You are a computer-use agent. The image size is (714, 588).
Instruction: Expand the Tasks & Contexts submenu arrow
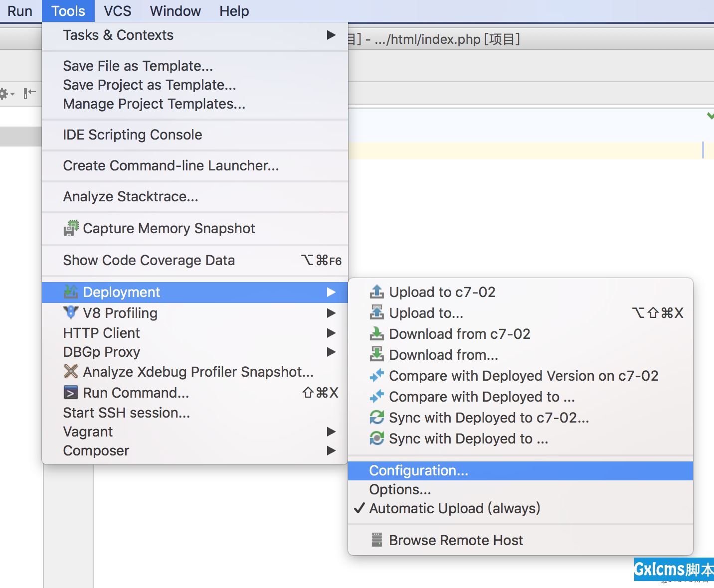(331, 35)
